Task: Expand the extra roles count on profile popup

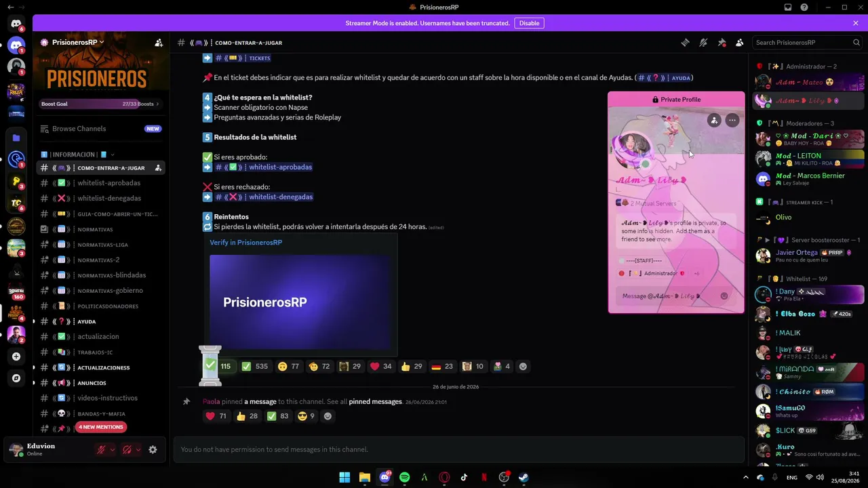Action: pos(696,273)
